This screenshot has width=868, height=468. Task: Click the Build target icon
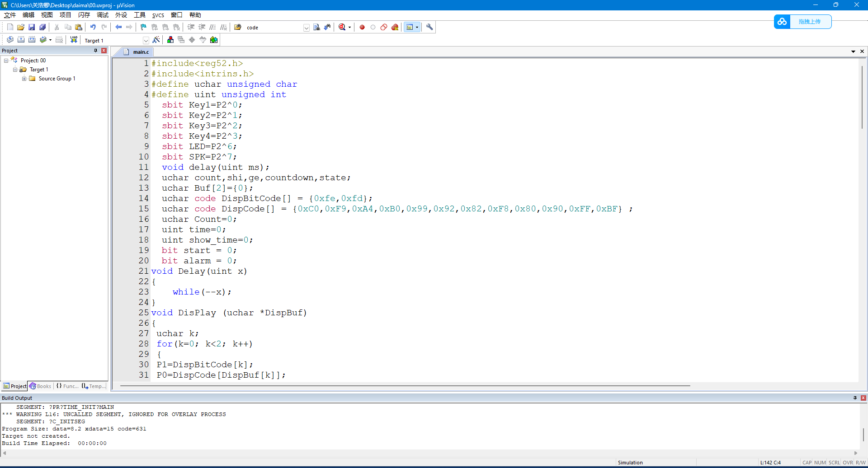[21, 40]
